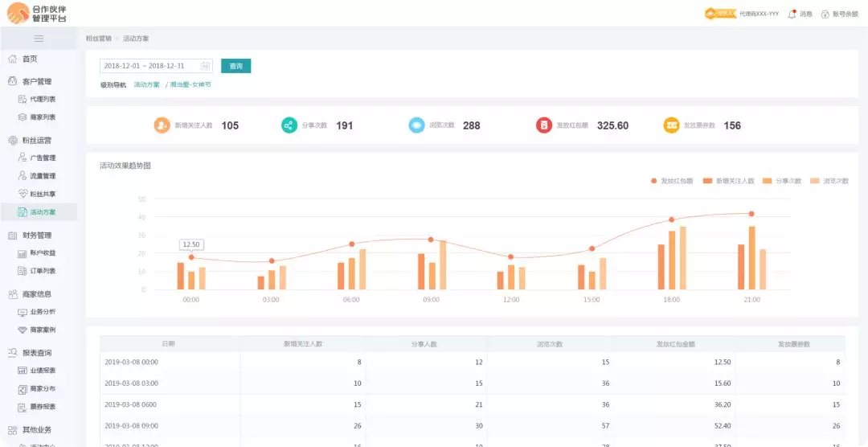Toggle 新增关注人数 series in chart legend
Screen dimensions: 868x447
point(730,181)
